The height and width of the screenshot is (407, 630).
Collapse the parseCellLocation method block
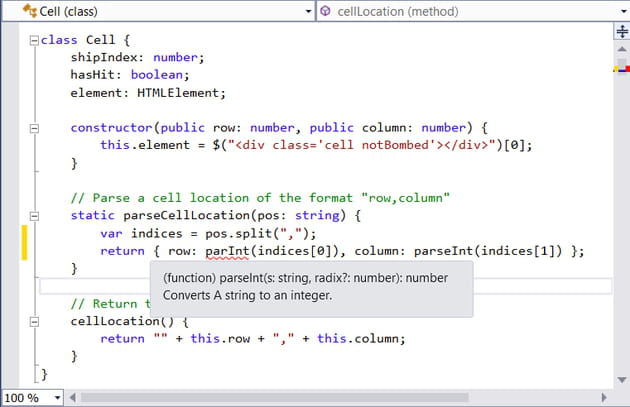pos(35,216)
